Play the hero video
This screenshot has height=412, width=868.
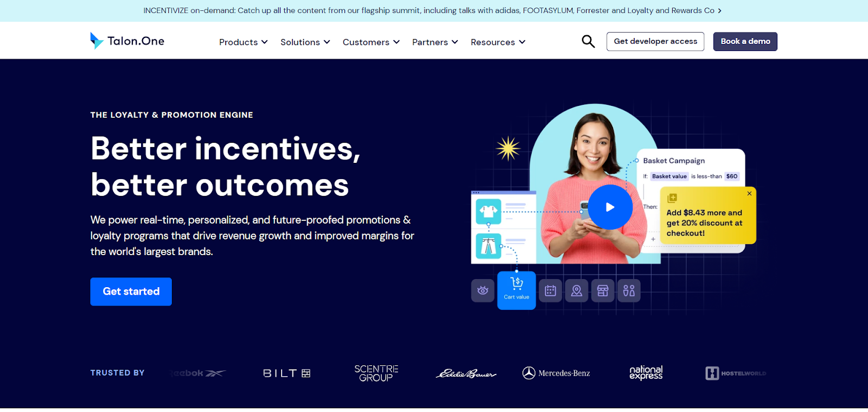[x=610, y=207]
